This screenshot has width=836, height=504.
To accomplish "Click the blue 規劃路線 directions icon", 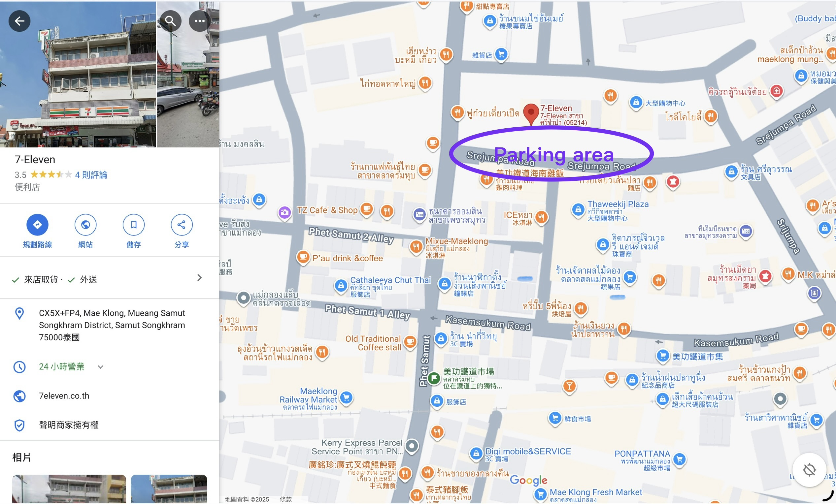I will point(37,225).
